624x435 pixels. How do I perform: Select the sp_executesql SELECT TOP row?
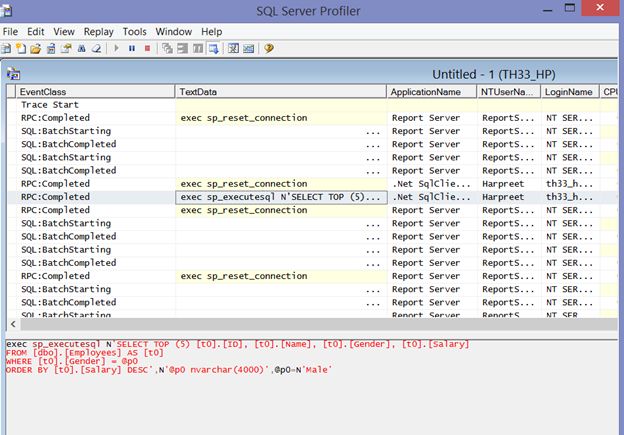280,197
